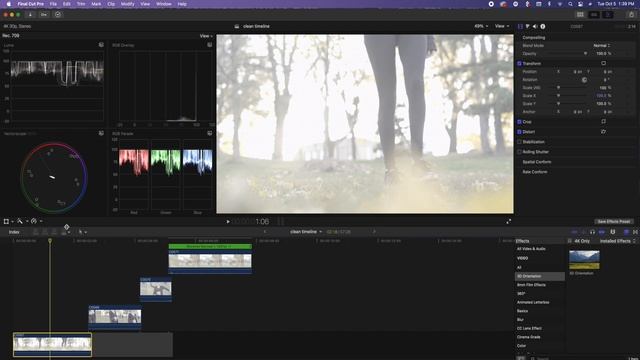Enable the Stabilization checkbox
Viewport: 640px width, 360px height.
(x=519, y=142)
